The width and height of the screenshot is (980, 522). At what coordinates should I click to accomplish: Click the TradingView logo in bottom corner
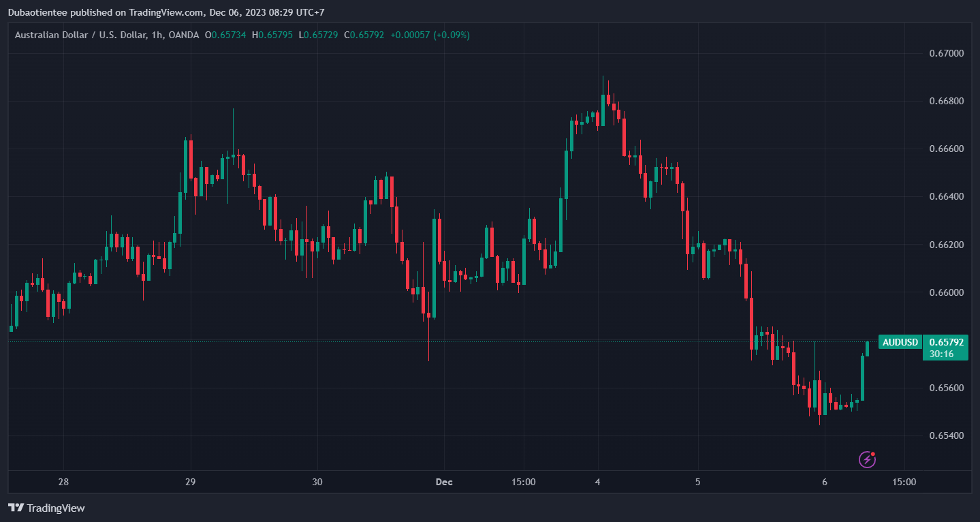click(46, 508)
